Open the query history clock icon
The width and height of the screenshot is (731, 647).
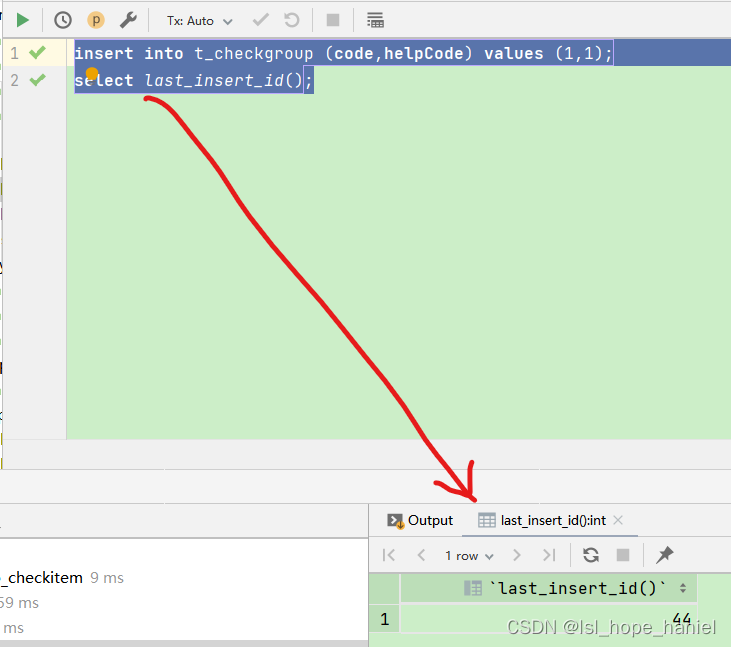62,20
